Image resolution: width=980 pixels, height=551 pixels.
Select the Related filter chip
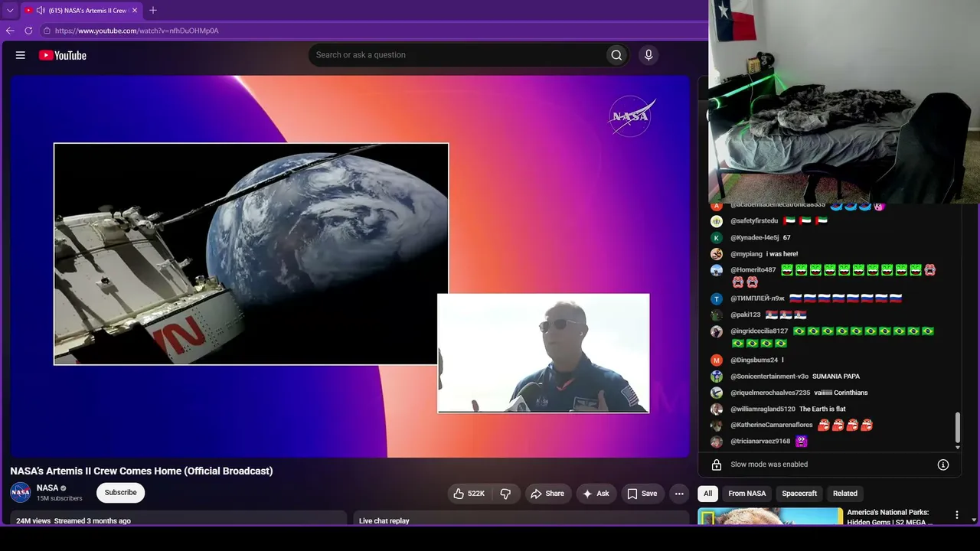tap(845, 494)
